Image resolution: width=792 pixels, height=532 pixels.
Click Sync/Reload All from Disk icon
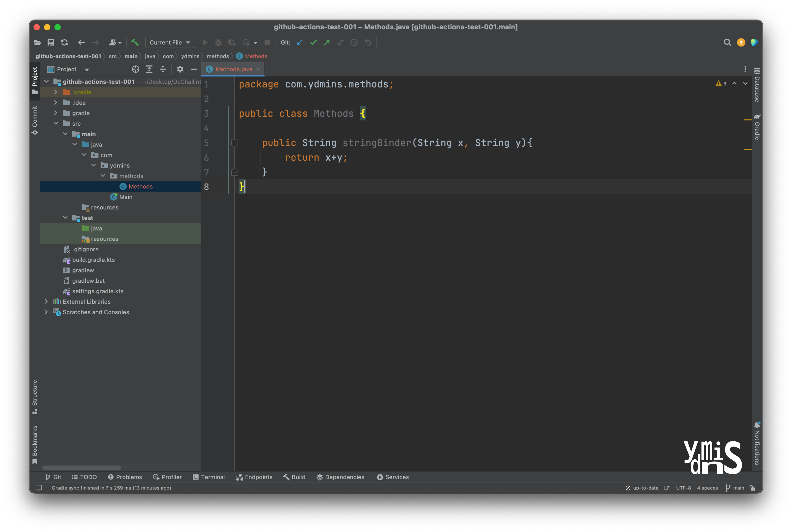(64, 43)
